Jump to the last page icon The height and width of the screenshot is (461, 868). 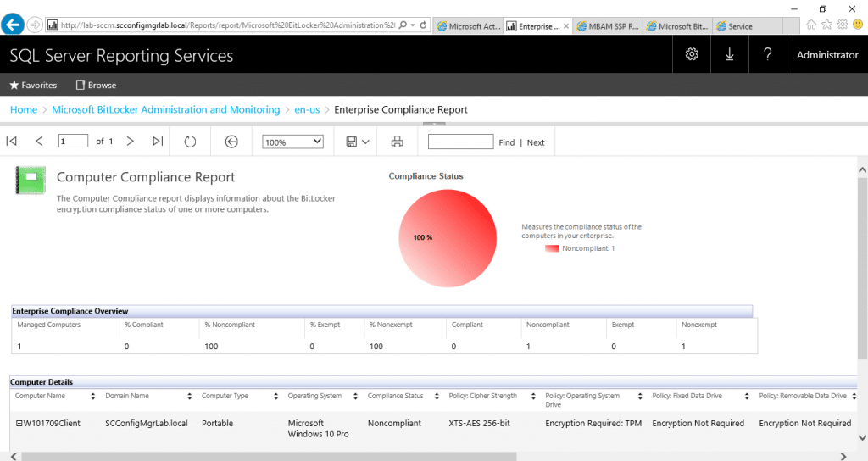click(x=158, y=142)
